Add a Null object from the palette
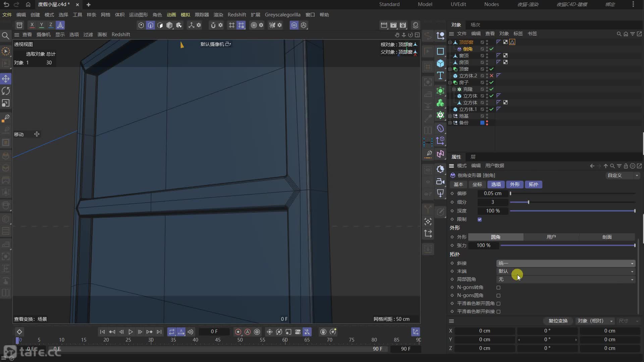Screen dimensions: 644x362 [x=440, y=36]
